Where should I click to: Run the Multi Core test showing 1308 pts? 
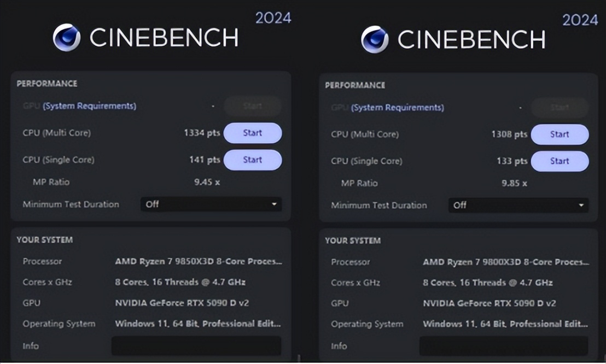[x=560, y=134]
